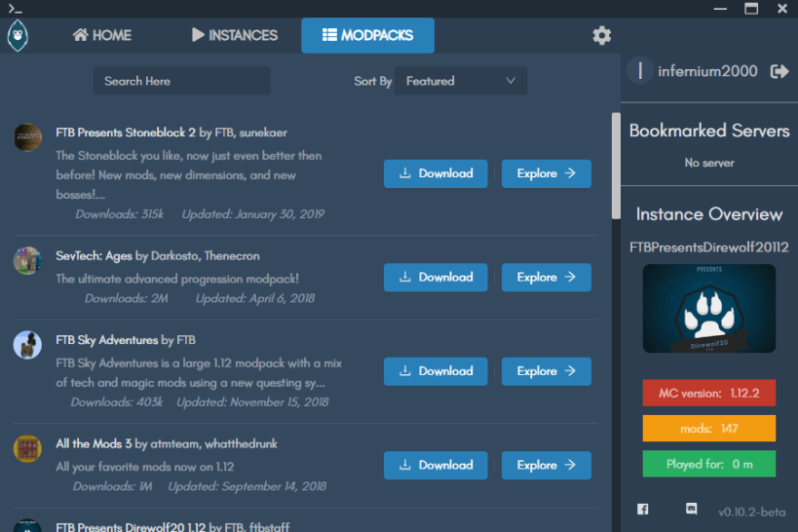
Task: Maximize the launcher window
Action: tap(751, 8)
